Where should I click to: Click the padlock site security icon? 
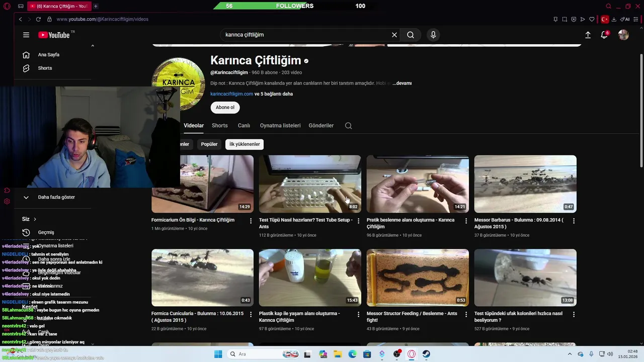point(49,19)
